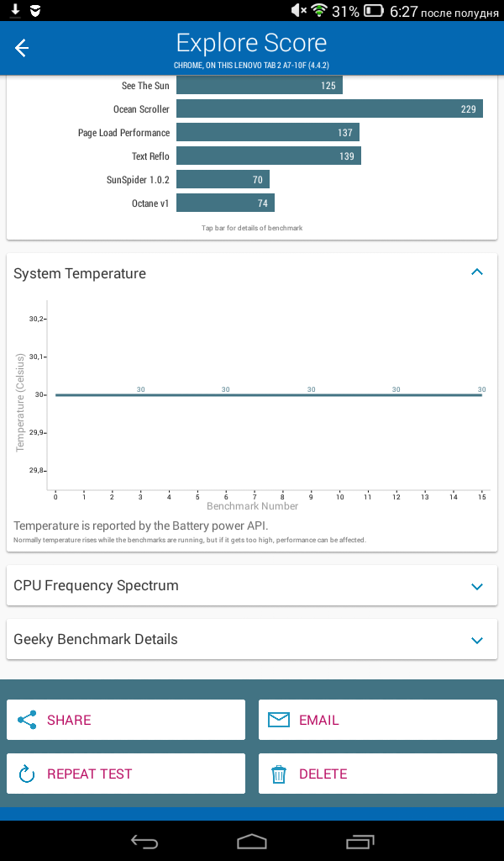Select the Page Load Performance bar

click(268, 132)
